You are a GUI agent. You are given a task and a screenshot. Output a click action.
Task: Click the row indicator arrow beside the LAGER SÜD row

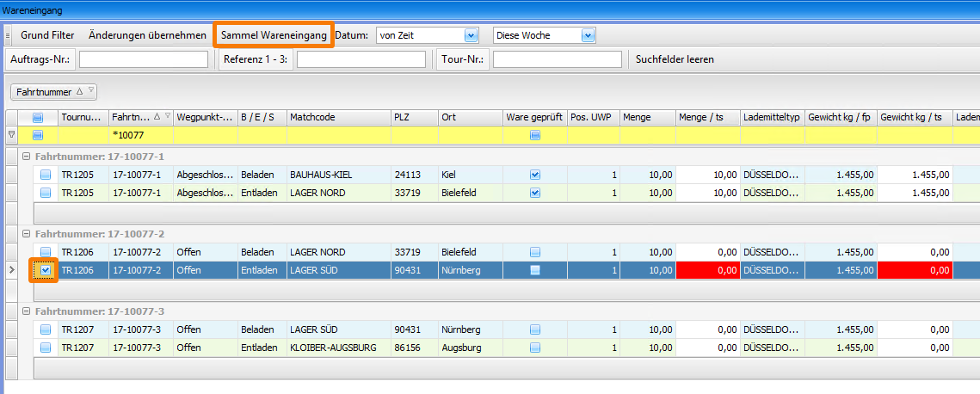(x=11, y=270)
